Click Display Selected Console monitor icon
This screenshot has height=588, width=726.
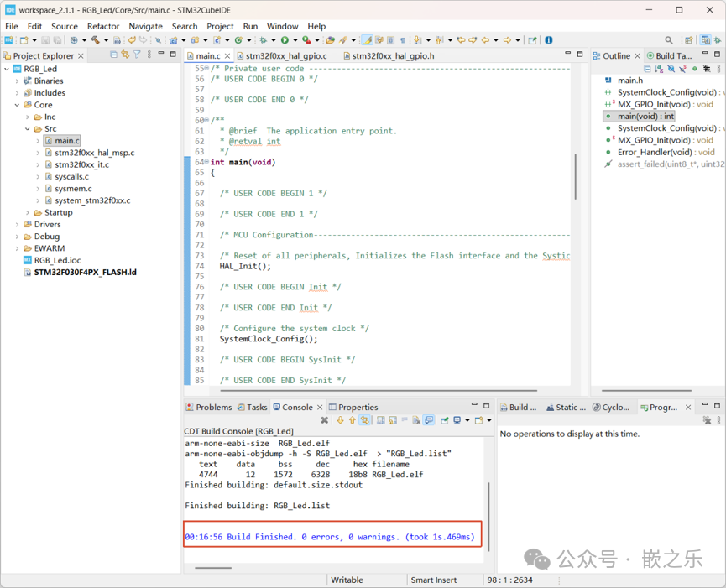coord(457,420)
